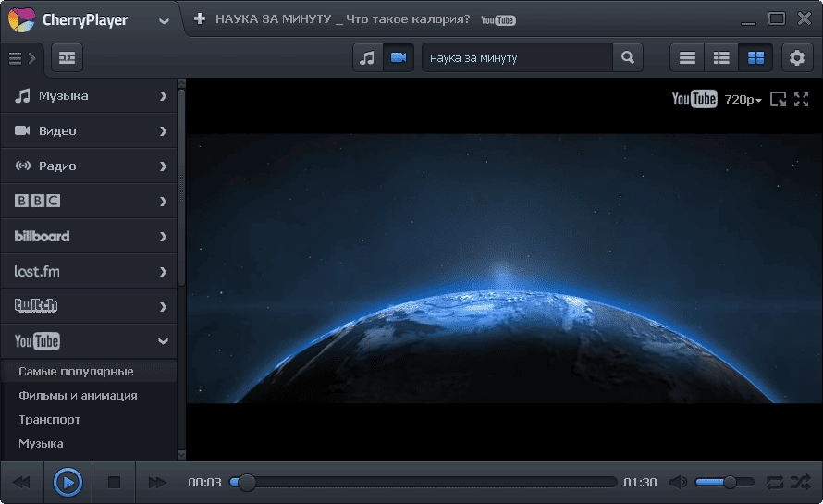This screenshot has height=504, width=823.
Task: Expand the Музыка section chevron
Action: point(164,96)
